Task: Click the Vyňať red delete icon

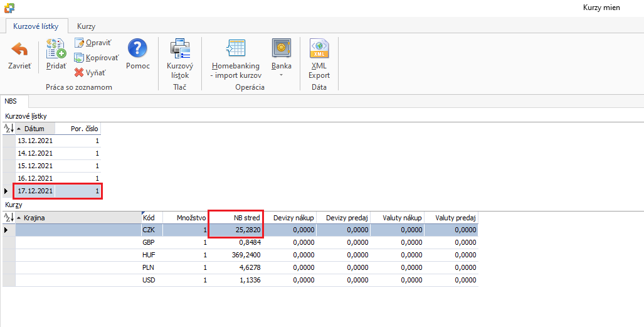Action: (79, 73)
